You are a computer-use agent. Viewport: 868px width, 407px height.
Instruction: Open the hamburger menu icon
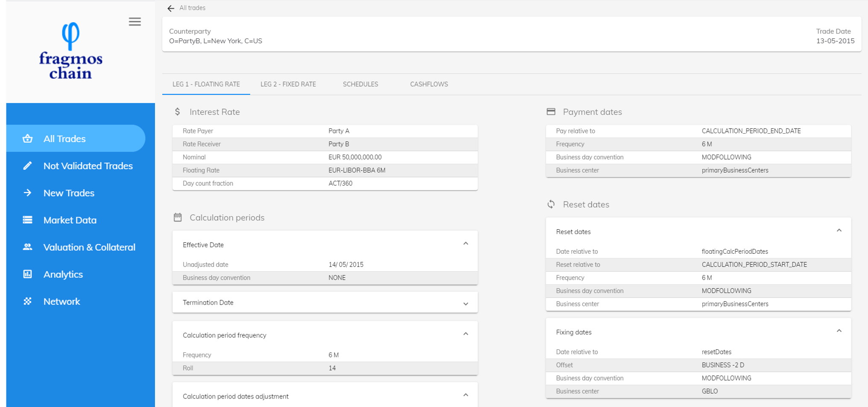coord(134,22)
